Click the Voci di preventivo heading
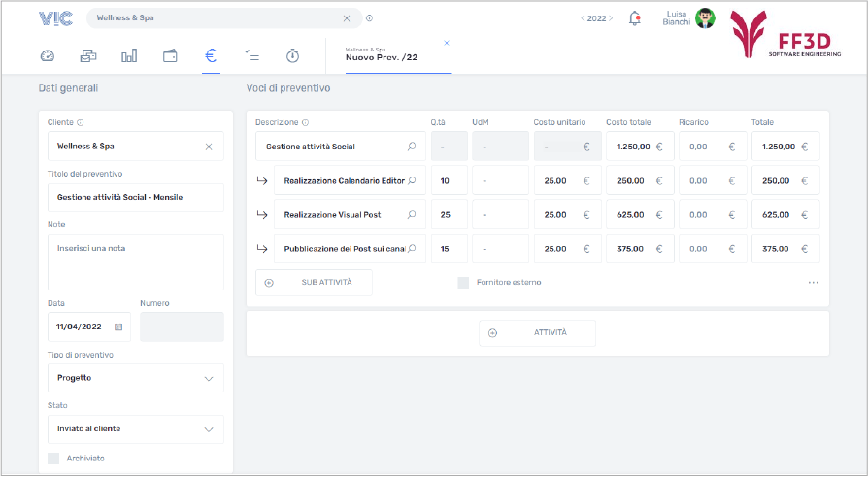868x477 pixels. 288,88
